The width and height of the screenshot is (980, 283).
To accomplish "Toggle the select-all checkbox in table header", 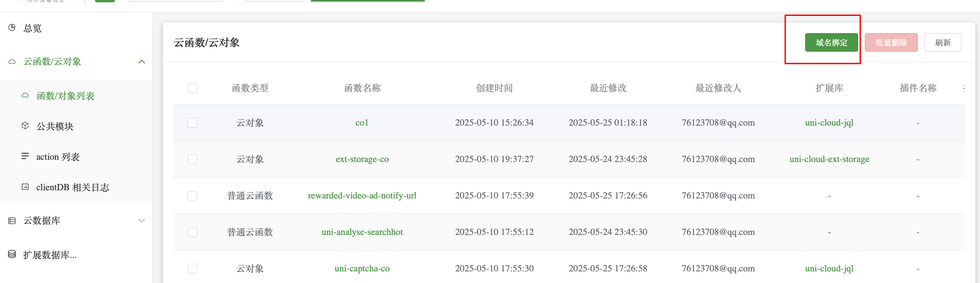I will click(192, 88).
